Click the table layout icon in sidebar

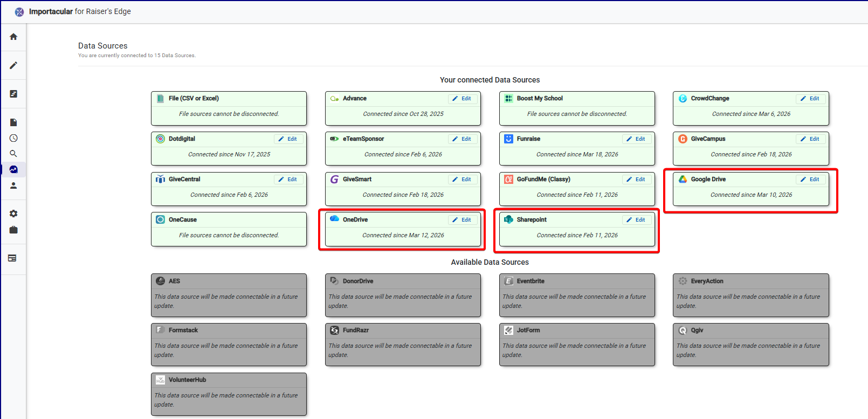pyautogui.click(x=12, y=258)
